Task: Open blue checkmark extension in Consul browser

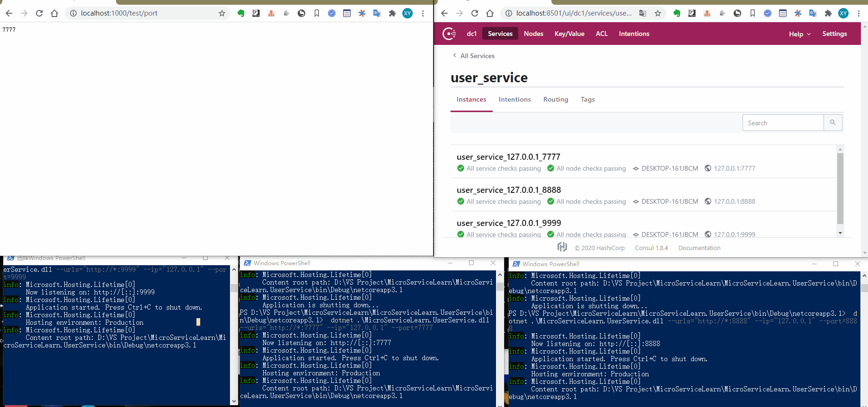Action: (768, 13)
